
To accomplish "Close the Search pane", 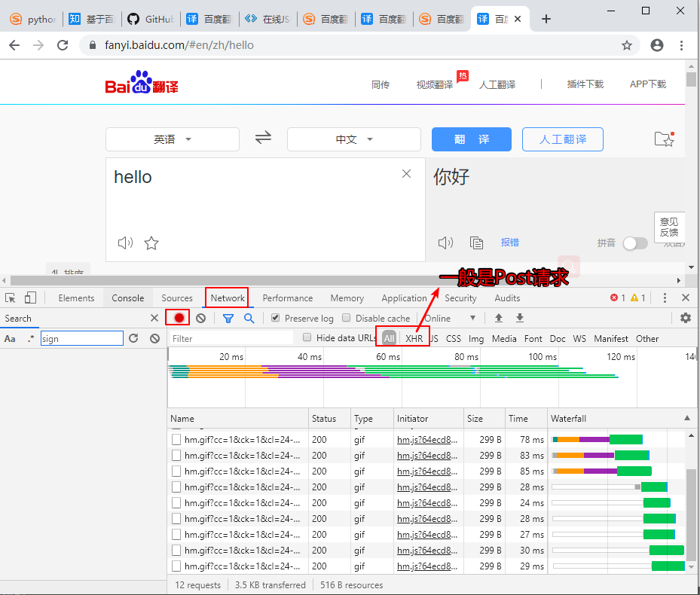I will click(x=154, y=318).
